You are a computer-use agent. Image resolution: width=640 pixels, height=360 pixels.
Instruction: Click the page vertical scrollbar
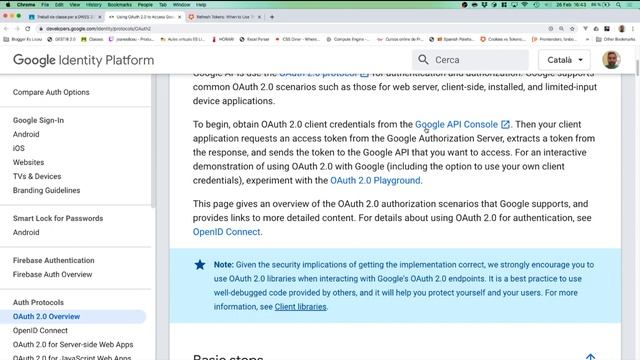[x=638, y=67]
